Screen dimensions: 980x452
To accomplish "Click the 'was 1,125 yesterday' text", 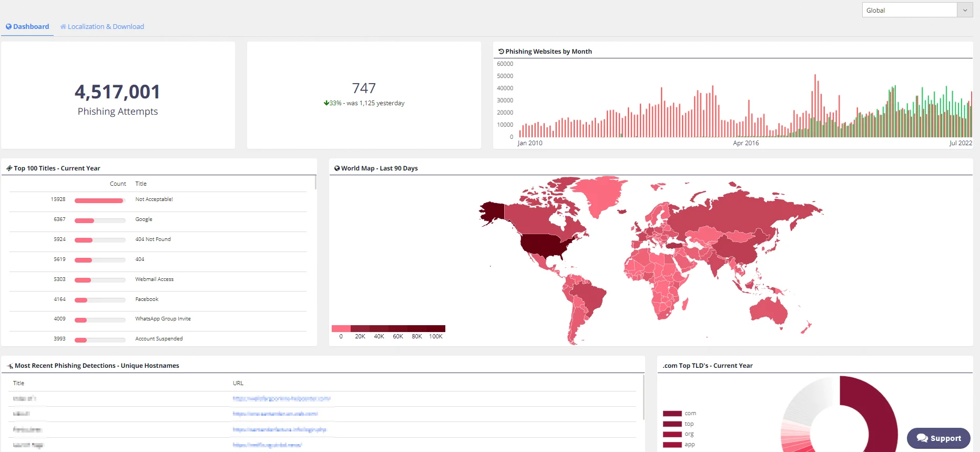I will [375, 103].
